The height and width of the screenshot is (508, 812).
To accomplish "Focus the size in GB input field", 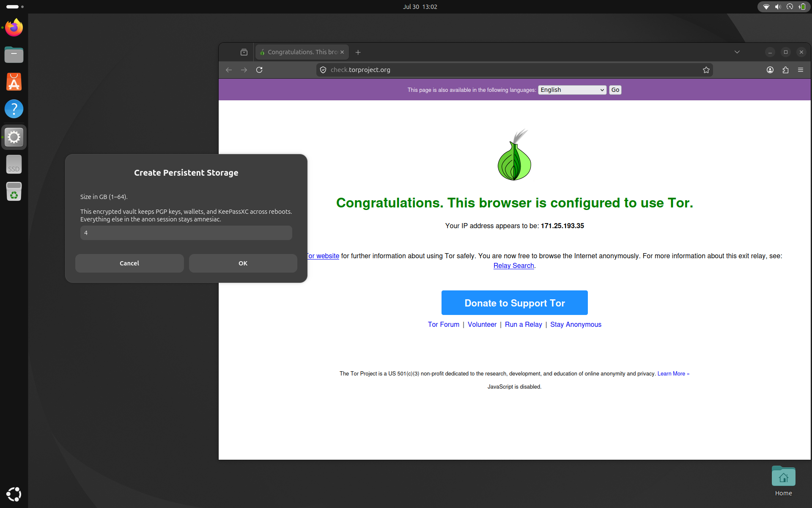I will (x=186, y=233).
